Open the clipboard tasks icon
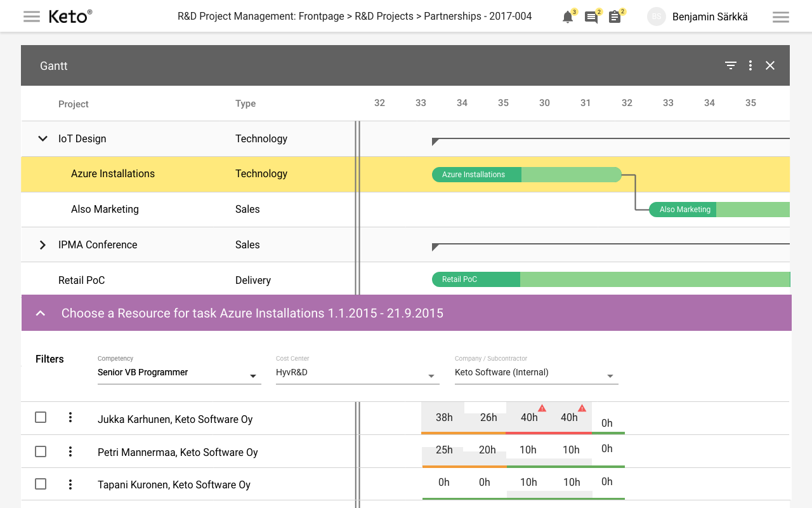 (x=615, y=17)
